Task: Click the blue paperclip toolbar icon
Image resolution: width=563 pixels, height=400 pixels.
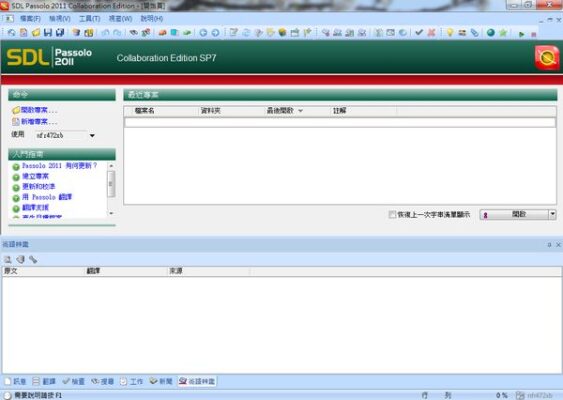Action: point(474,33)
